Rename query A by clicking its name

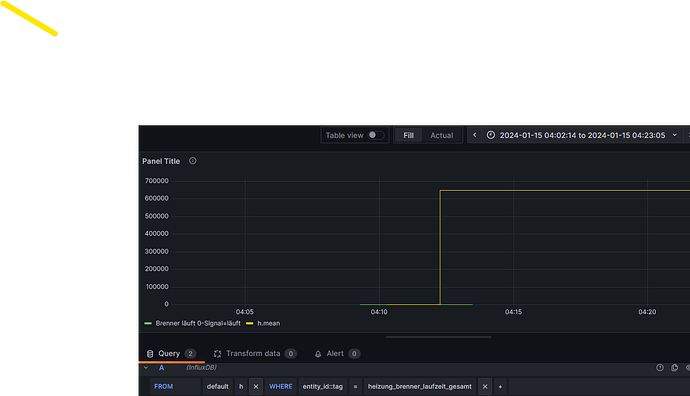point(161,367)
